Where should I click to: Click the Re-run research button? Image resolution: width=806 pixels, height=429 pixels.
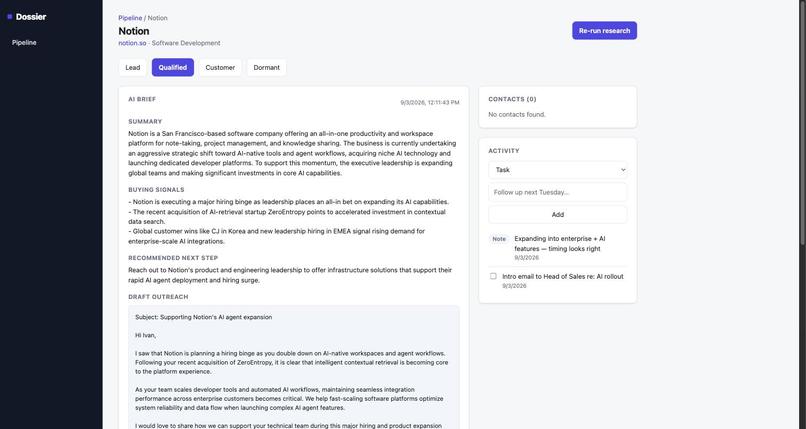(604, 30)
